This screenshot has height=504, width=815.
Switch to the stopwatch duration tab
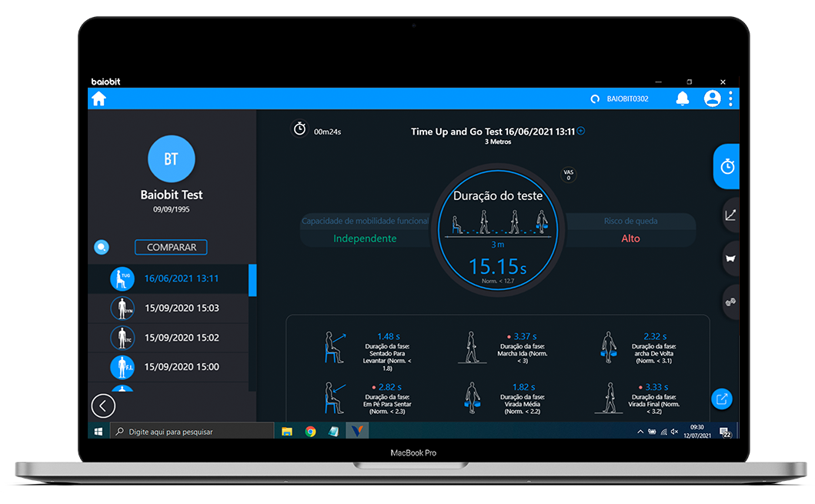726,166
